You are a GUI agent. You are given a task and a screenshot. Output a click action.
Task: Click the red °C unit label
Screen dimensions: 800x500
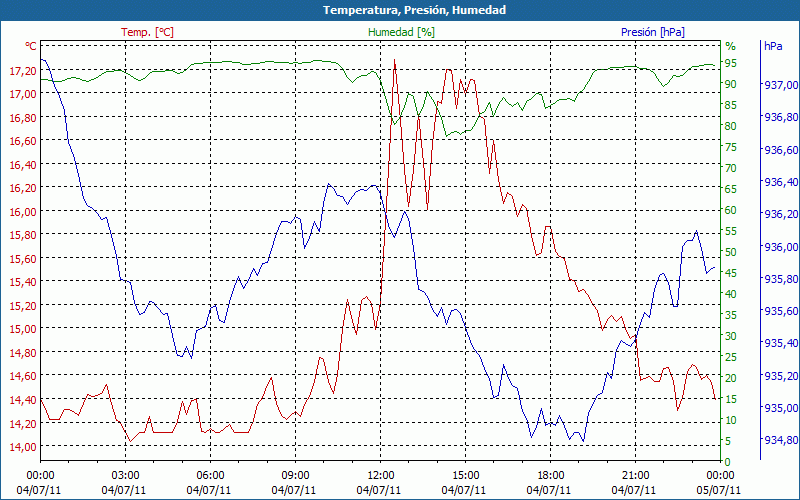click(x=31, y=46)
